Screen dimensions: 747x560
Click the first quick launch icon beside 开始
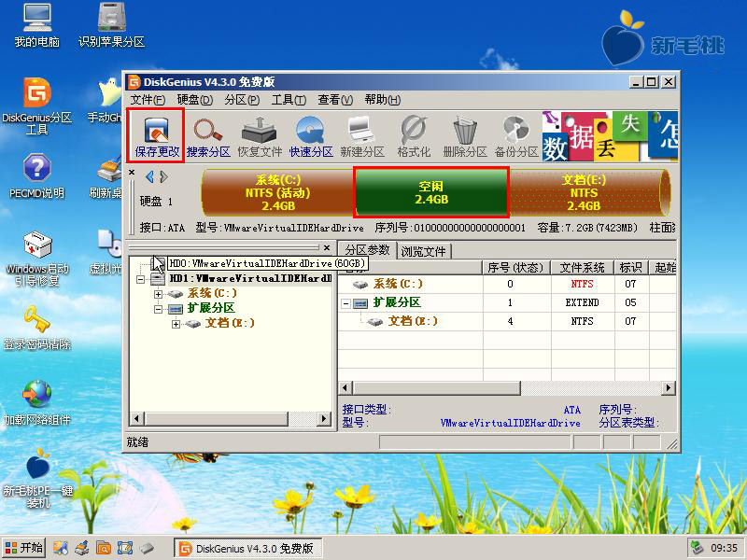click(60, 548)
